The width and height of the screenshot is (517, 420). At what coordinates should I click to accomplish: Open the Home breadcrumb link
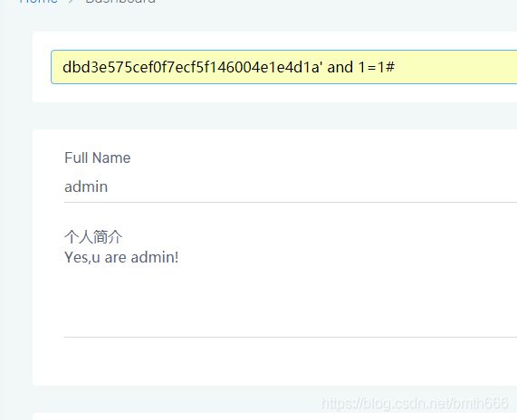[39, 1]
